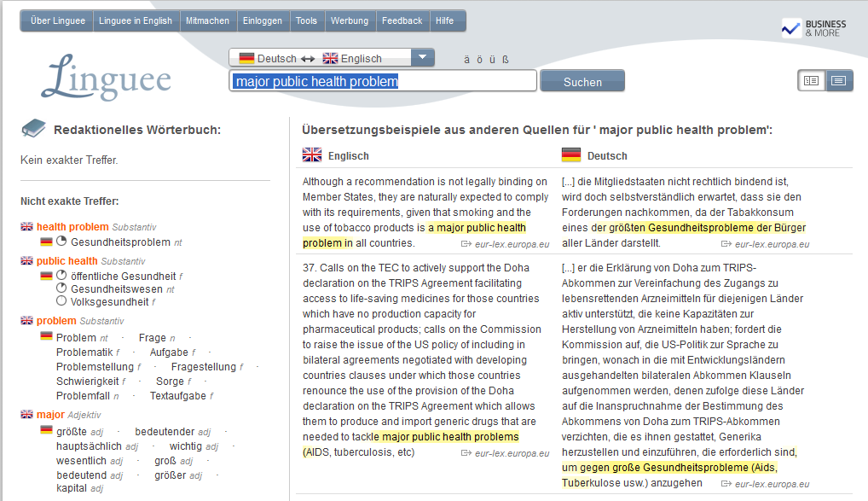Click source arrow icon after 'Tuberkulose usw.) anzugehen'
The image size is (868, 501).
point(726,485)
